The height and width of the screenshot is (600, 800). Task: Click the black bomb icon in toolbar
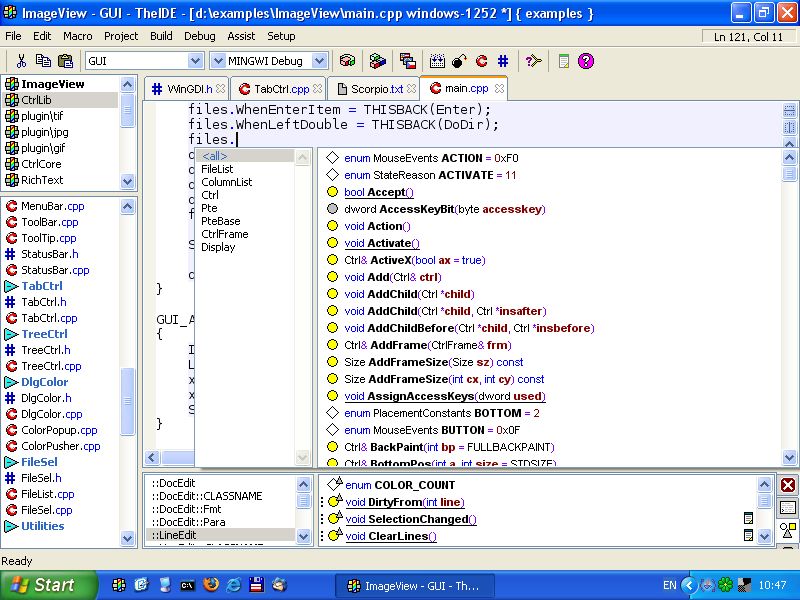tap(459, 61)
